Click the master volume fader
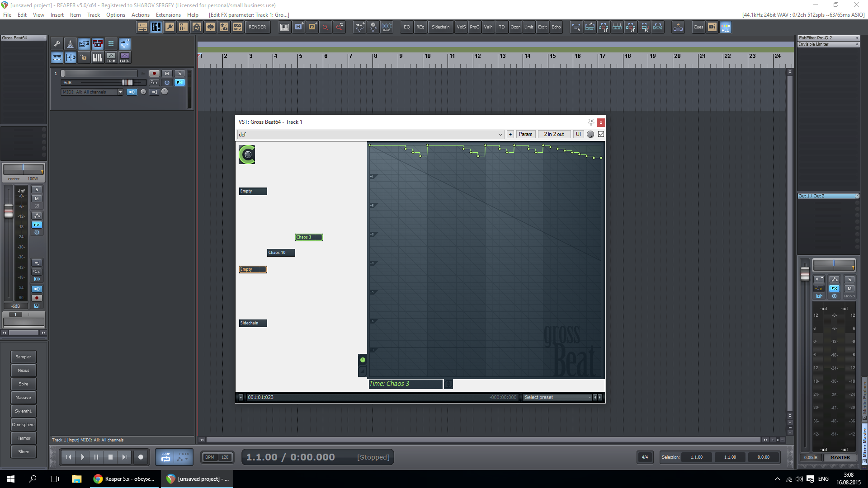Viewport: 868px width, 488px height. point(805,274)
